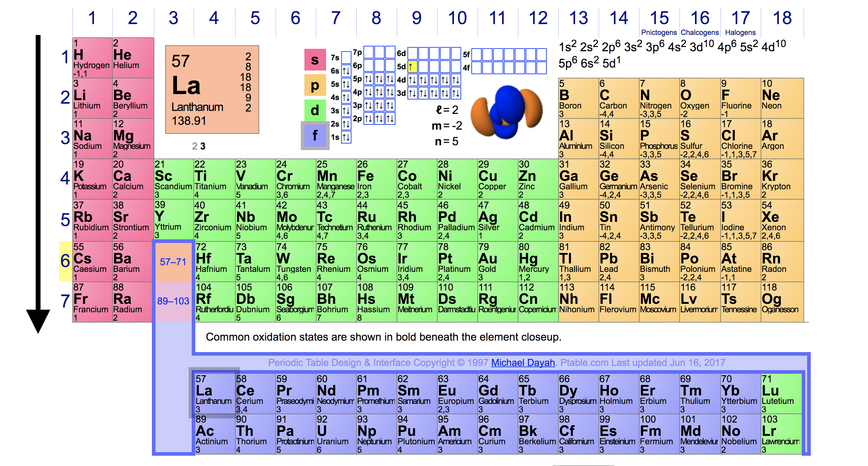Open the Michael Dayah link
This screenshot has width=868, height=466.
coord(523,363)
